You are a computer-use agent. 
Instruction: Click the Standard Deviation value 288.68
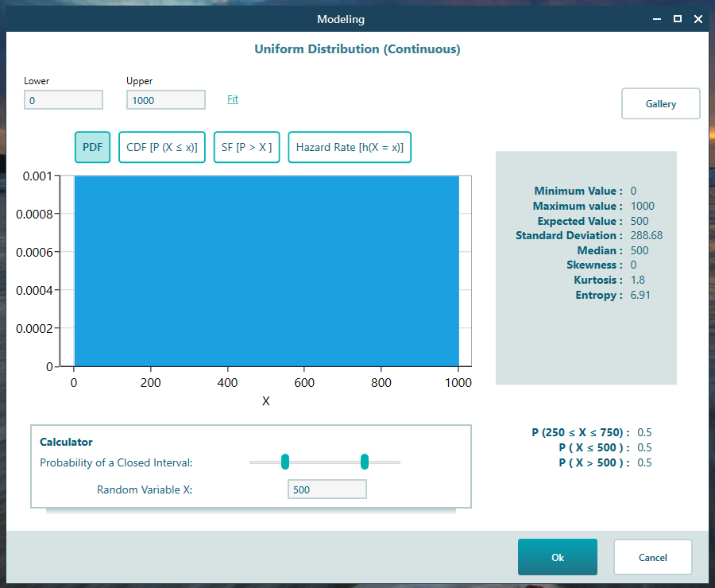click(x=646, y=236)
